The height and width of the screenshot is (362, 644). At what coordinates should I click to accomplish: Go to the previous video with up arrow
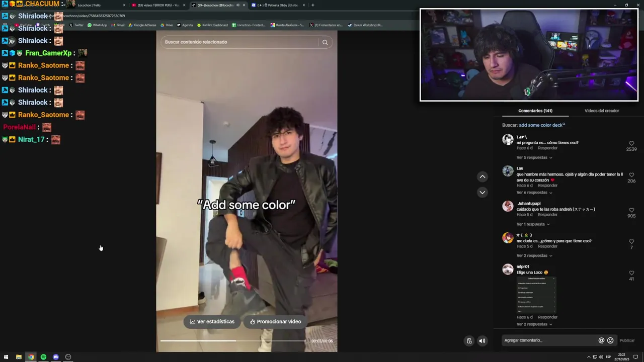(482, 176)
